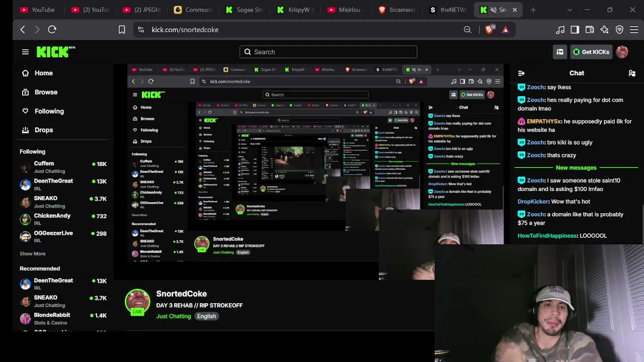
Task: Open the profile avatar menu in Kick header
Action: [622, 52]
